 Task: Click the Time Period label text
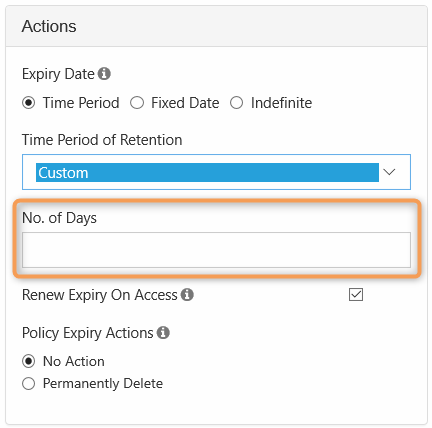click(81, 103)
